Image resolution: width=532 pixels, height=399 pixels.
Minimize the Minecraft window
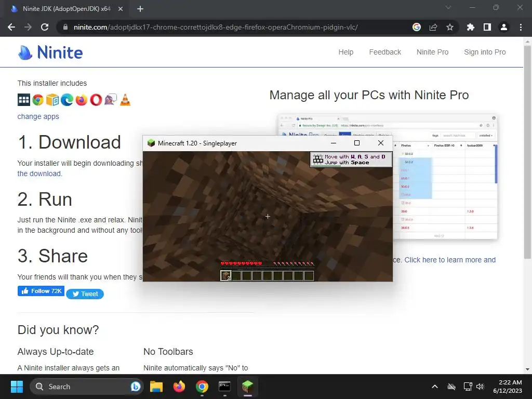tap(334, 143)
